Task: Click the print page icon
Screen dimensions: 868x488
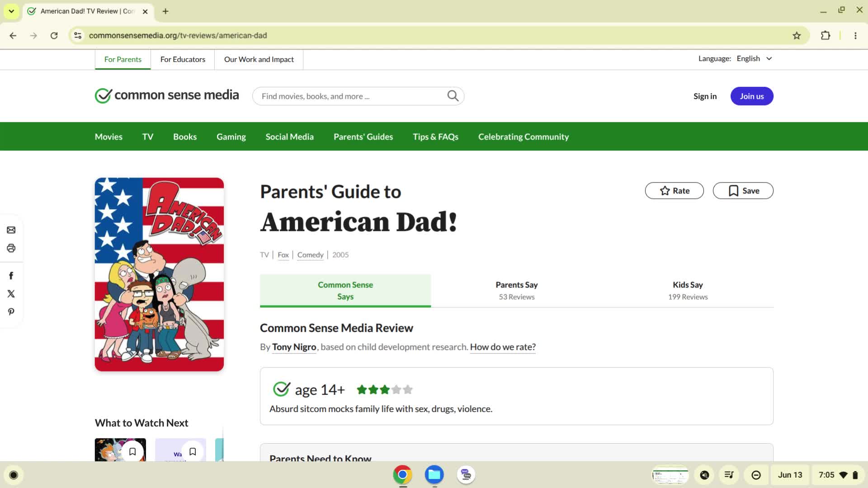Action: (x=11, y=248)
